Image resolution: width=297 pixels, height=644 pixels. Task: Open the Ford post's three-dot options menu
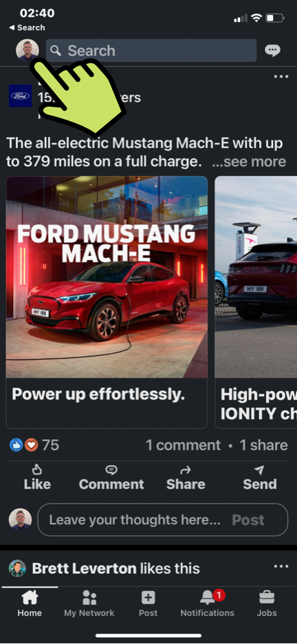click(x=281, y=76)
